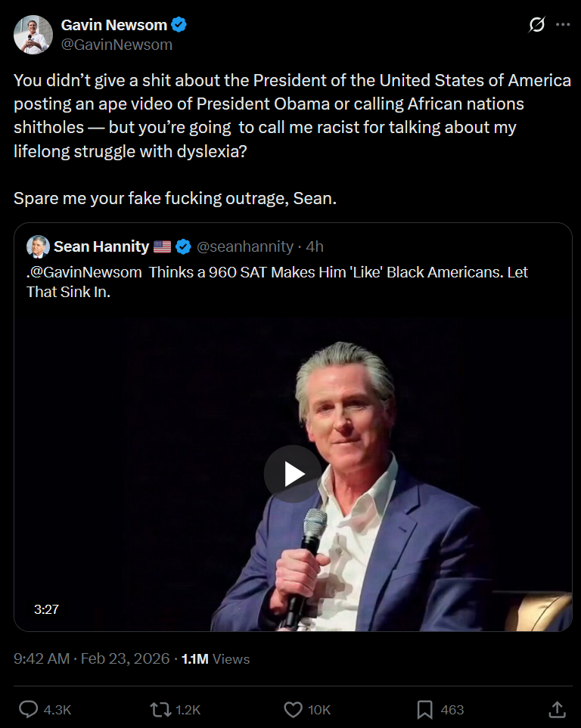The image size is (581, 728).
Task: Click the @GavinNewsom handle under the name
Action: (x=117, y=45)
